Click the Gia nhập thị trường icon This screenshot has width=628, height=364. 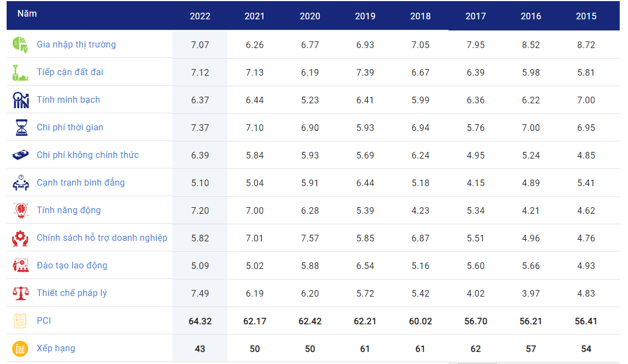(20, 44)
